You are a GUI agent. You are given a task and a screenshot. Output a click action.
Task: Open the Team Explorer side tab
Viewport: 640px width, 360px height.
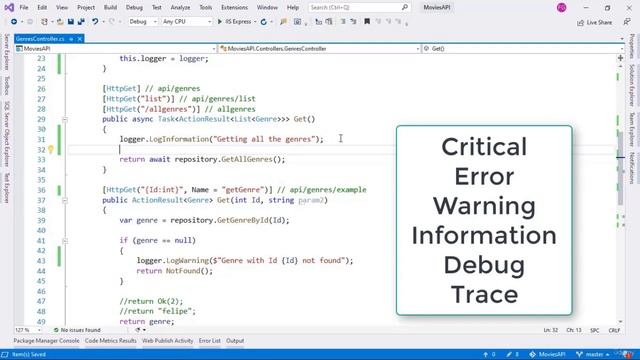pyautogui.click(x=632, y=129)
